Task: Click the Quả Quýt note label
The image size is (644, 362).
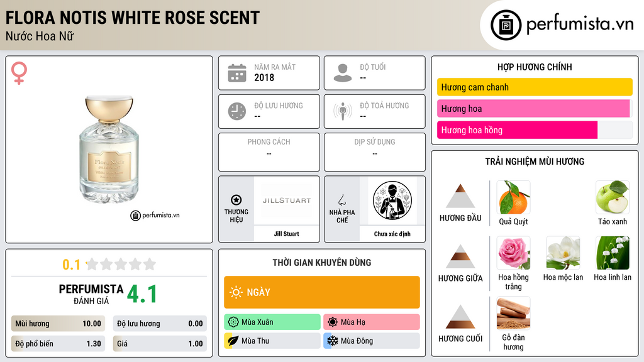Action: tap(513, 222)
